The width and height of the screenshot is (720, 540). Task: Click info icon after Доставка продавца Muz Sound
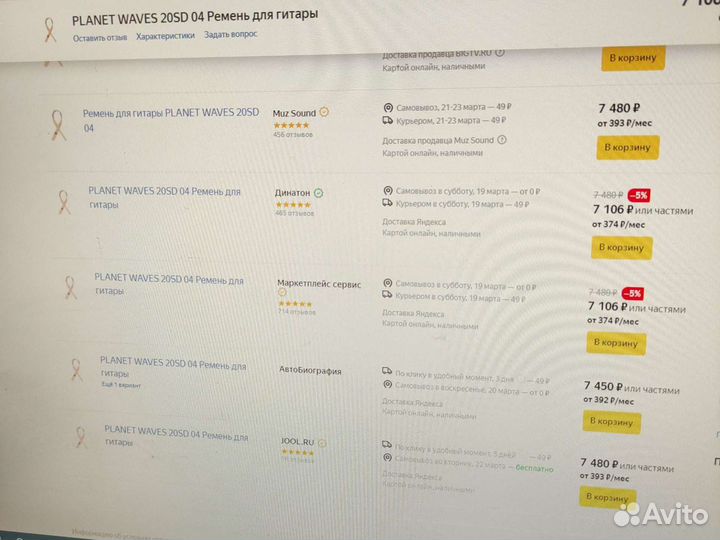(503, 140)
